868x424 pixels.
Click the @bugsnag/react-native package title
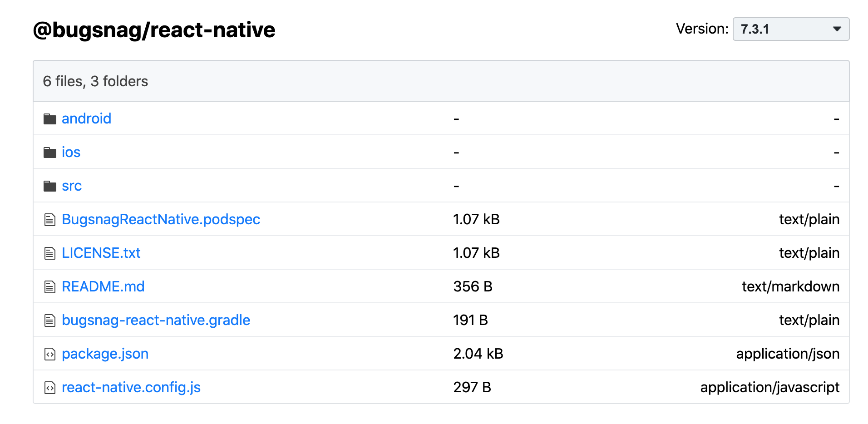153,29
